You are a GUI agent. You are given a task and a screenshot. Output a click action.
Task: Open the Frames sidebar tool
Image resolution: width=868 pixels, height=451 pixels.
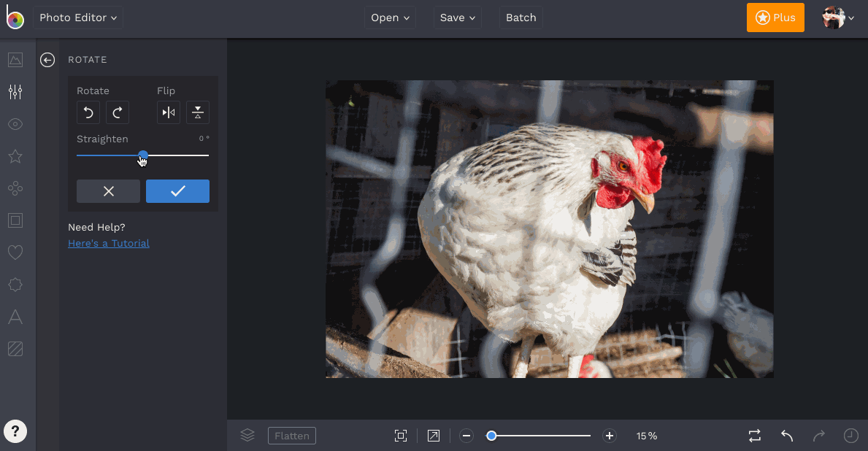tap(15, 220)
